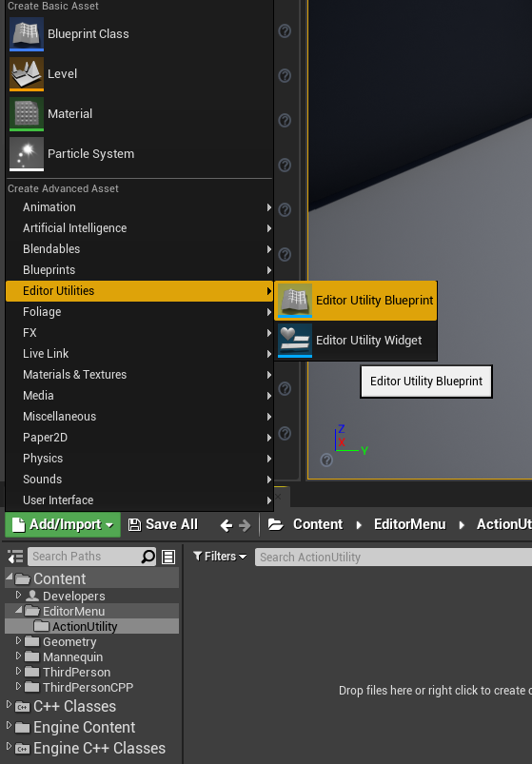Focus the Search ActionUtility field

[394, 557]
